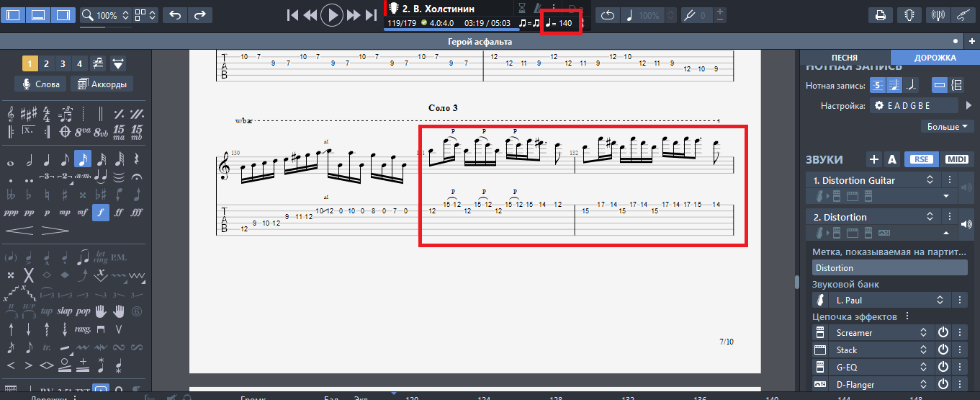Toggle the right inspector panel
This screenshot has width=980, height=400.
click(x=63, y=14)
